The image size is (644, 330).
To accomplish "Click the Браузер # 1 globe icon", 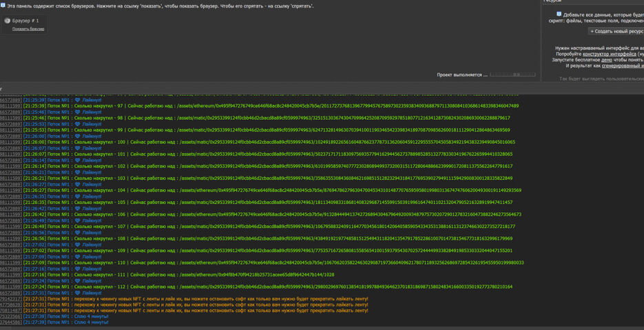I will [x=7, y=21].
